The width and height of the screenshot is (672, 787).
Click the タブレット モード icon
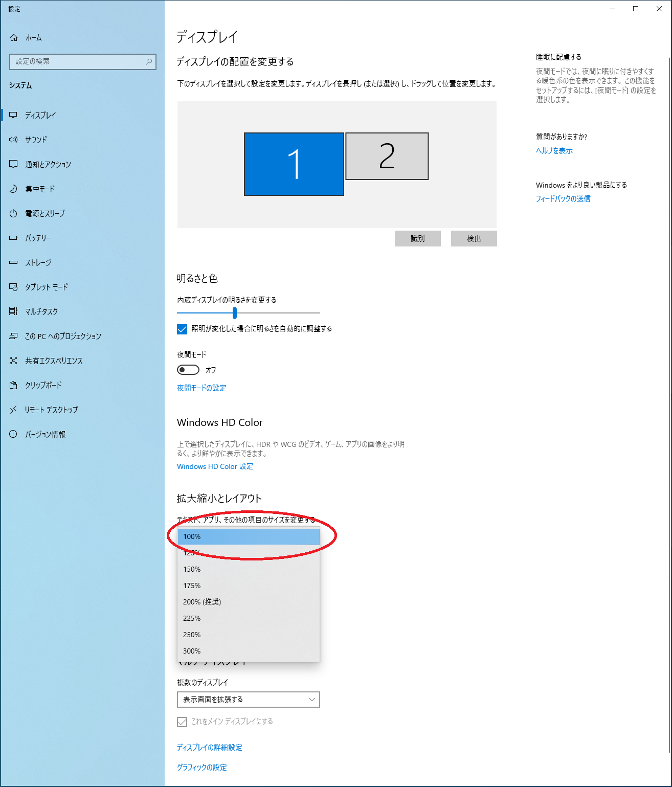pyautogui.click(x=14, y=287)
